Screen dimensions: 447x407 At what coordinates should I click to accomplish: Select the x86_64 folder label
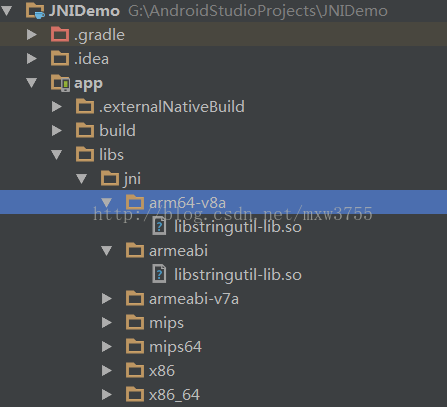(174, 395)
